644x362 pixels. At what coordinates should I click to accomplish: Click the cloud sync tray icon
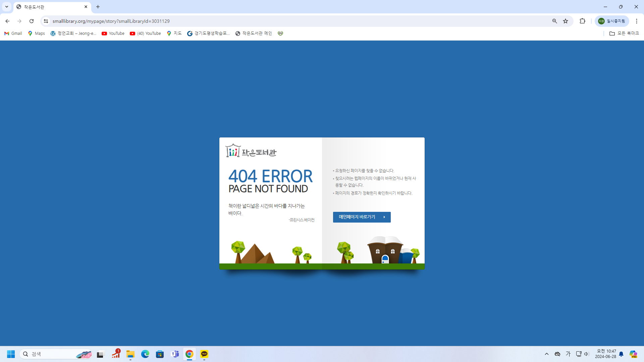point(557,354)
